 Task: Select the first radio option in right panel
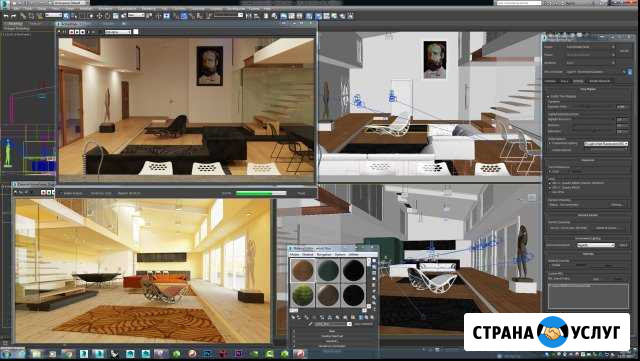[549, 183]
